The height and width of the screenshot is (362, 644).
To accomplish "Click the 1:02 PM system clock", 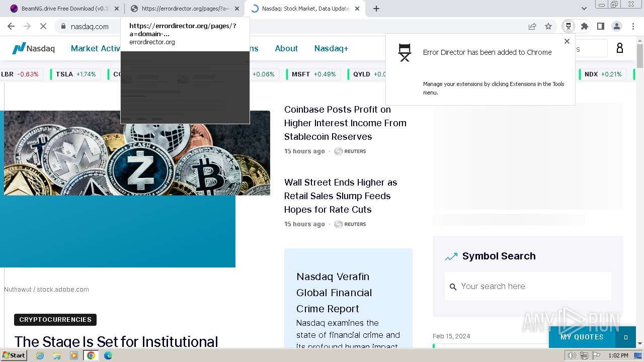I will (x=618, y=355).
